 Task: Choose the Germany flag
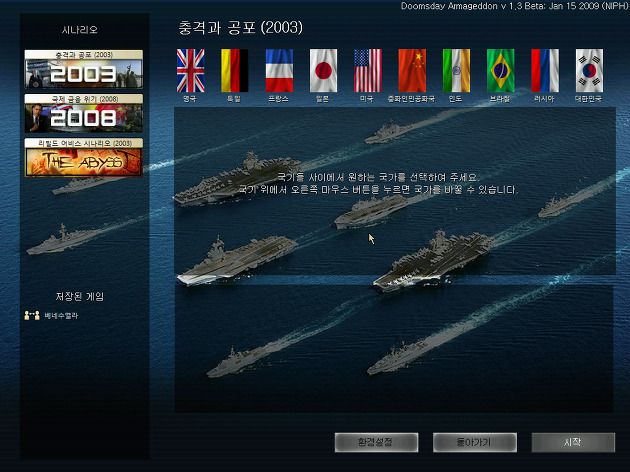(235, 71)
